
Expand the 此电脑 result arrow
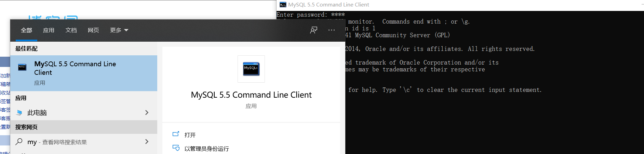click(147, 113)
